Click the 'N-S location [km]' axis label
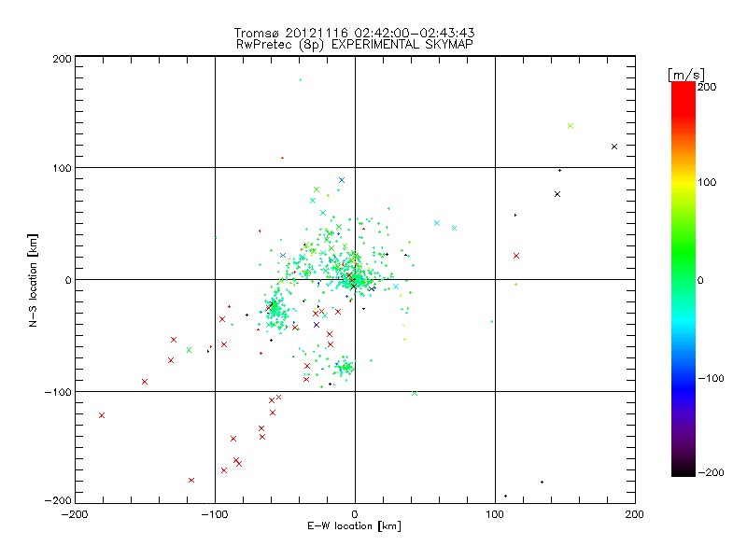Image resolution: width=747 pixels, height=560 pixels. coord(33,281)
